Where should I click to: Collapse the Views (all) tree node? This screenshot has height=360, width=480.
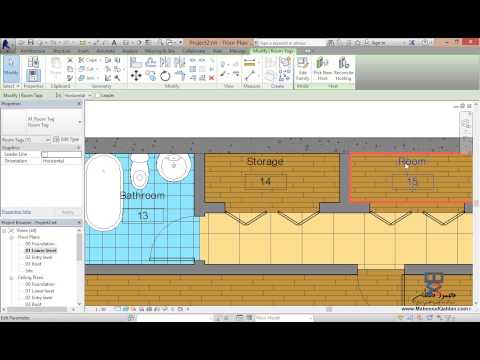4,231
